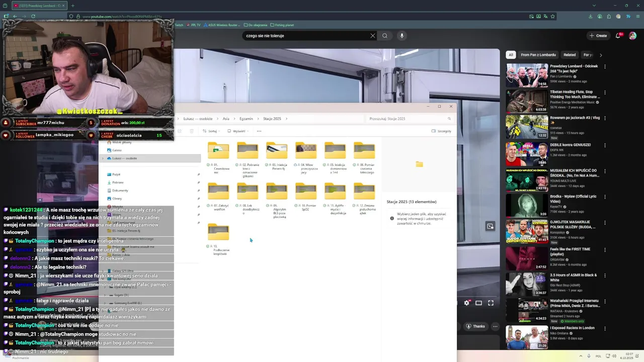Click chevron between Asia and Egzamin breadcrumbs
Image resolution: width=644 pixels, height=362 pixels.
point(234,119)
